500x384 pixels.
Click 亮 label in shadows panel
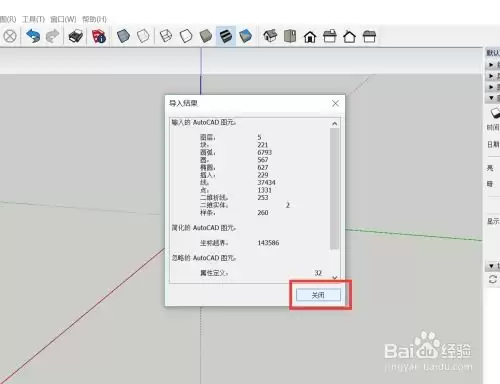coord(490,168)
